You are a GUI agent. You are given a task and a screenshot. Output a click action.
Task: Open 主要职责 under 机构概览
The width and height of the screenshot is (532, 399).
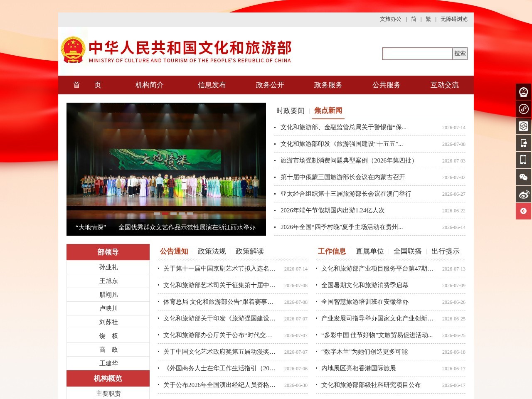(x=108, y=394)
